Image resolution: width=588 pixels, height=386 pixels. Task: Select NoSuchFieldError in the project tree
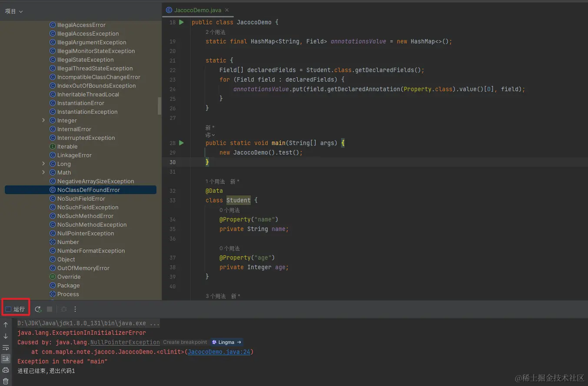(x=80, y=199)
